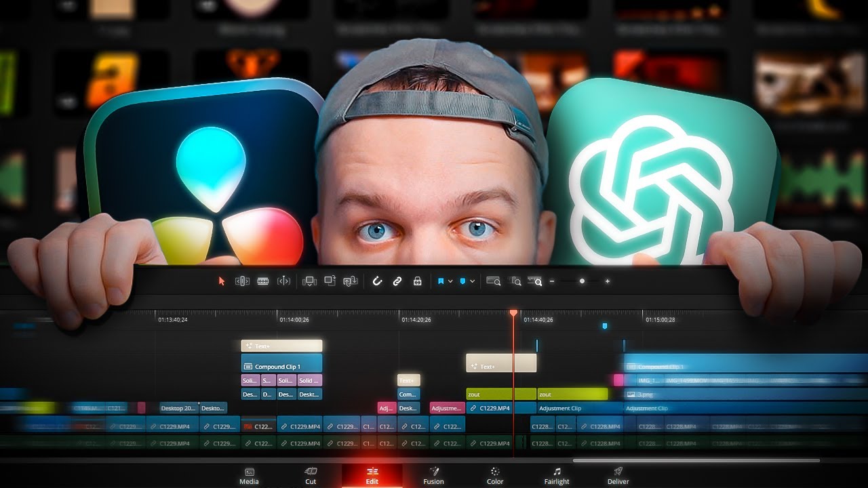Select the zout clip above C1229.MP4
The height and width of the screenshot is (488, 868).
tap(501, 394)
